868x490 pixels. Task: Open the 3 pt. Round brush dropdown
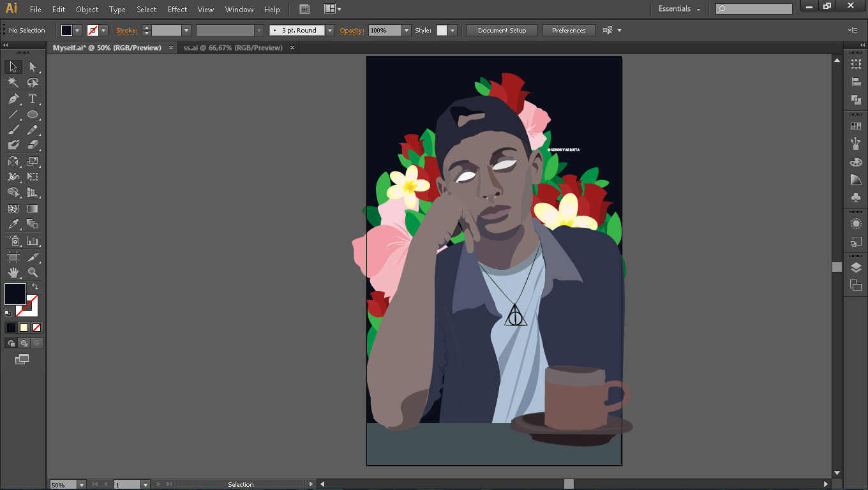(x=330, y=30)
